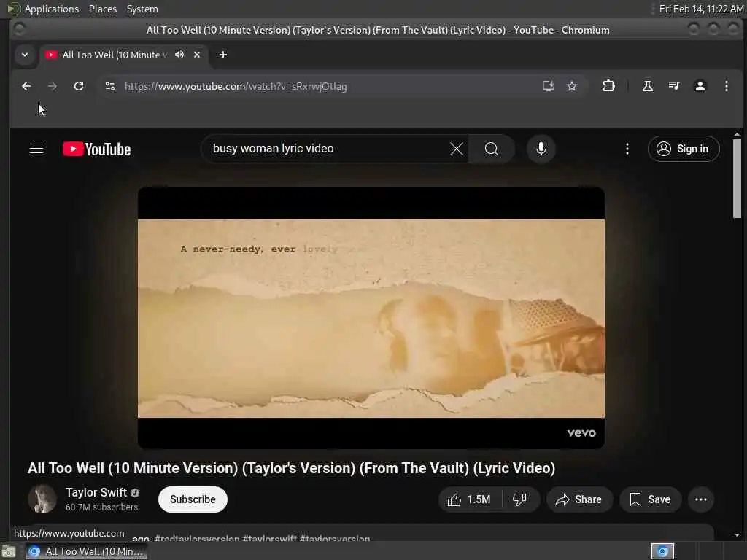Click the search magnifier button
This screenshot has height=560, width=747.
tap(492, 149)
